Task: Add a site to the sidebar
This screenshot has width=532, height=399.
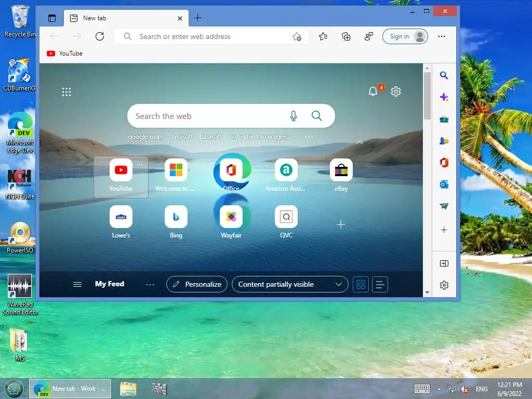Action: (x=444, y=230)
